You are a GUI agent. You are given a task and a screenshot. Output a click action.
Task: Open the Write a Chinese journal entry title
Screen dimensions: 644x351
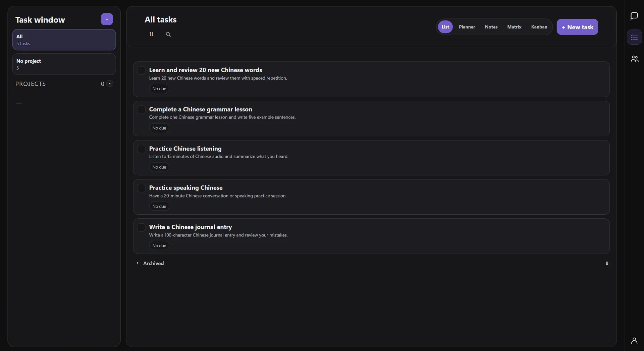click(191, 227)
